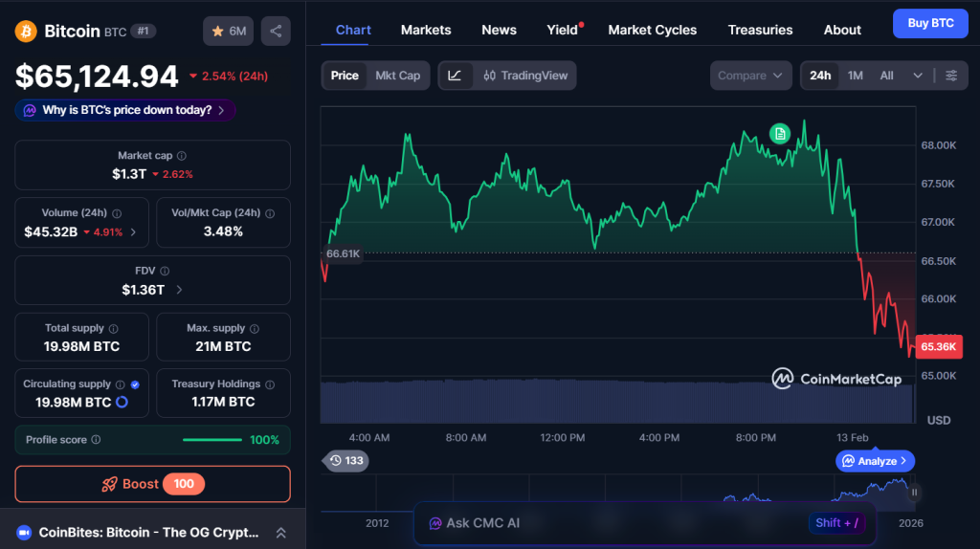This screenshot has height=549, width=980.
Task: Click the Ask CMC AI input field
Action: 612,523
